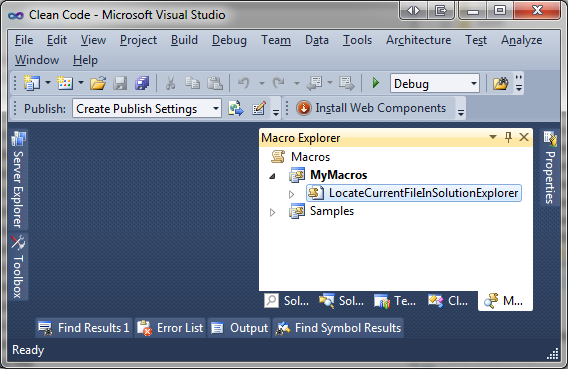The height and width of the screenshot is (369, 568).
Task: Expand the LocateCurrentFileInSolutionExplorer node
Action: coord(291,194)
